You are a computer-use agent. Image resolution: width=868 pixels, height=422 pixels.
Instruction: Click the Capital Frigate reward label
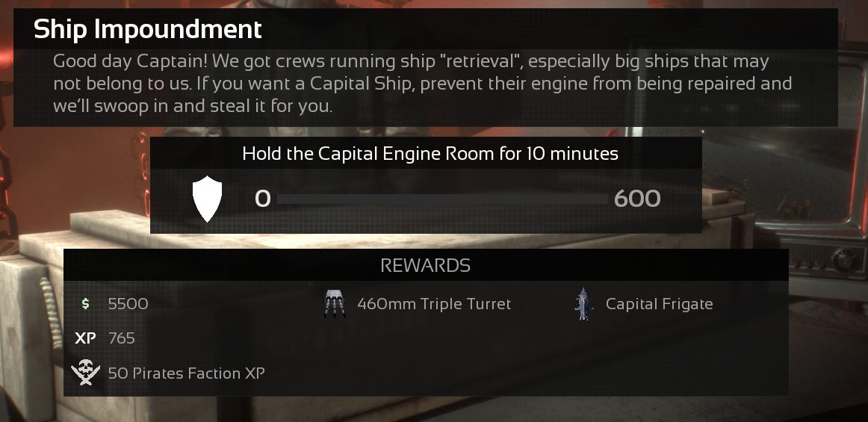click(x=659, y=304)
